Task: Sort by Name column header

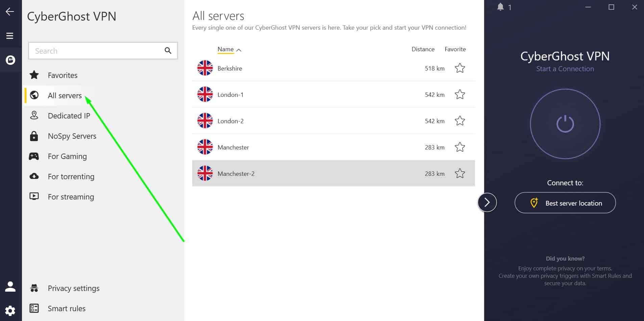Action: pyautogui.click(x=226, y=49)
